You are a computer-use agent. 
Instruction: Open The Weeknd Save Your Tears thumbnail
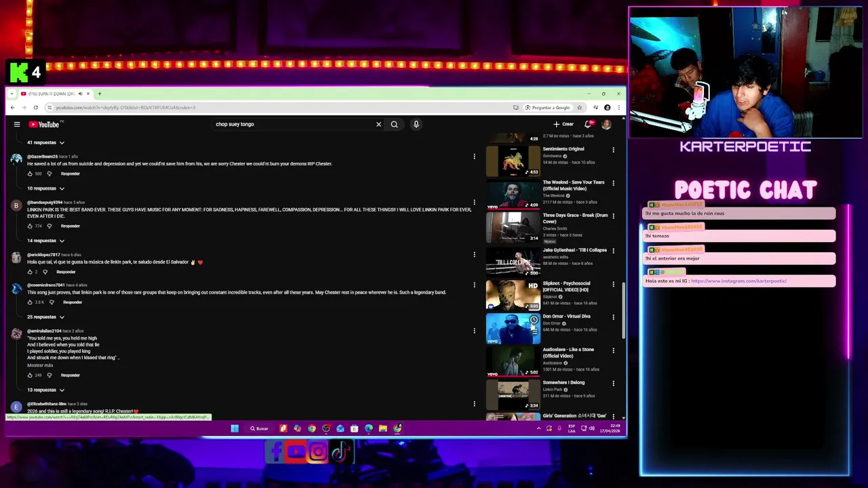(513, 194)
